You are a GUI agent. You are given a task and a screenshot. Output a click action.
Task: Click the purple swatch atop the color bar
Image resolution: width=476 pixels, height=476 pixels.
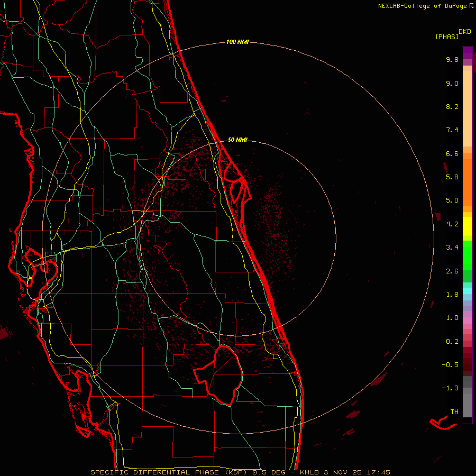pos(467,53)
